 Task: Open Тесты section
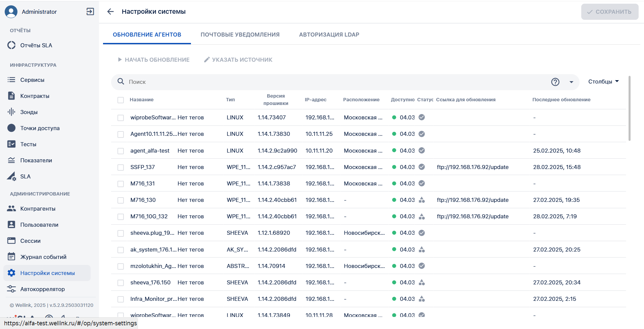point(28,144)
